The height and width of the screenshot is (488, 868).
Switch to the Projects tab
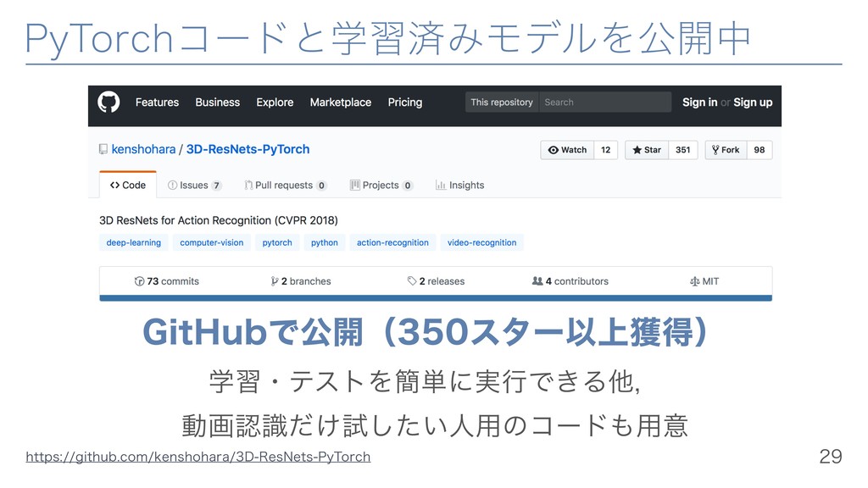381,186
